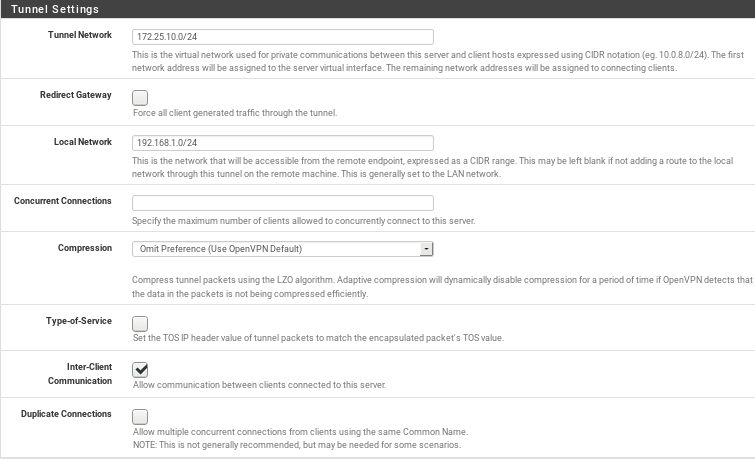The image size is (755, 459).
Task: Enable the Redirect Gateway checkbox
Action: click(140, 98)
